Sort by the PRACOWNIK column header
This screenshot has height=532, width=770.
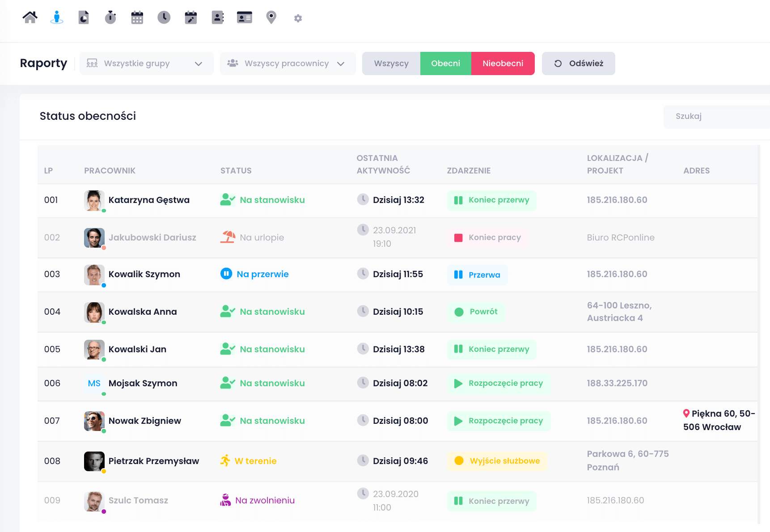coord(110,170)
